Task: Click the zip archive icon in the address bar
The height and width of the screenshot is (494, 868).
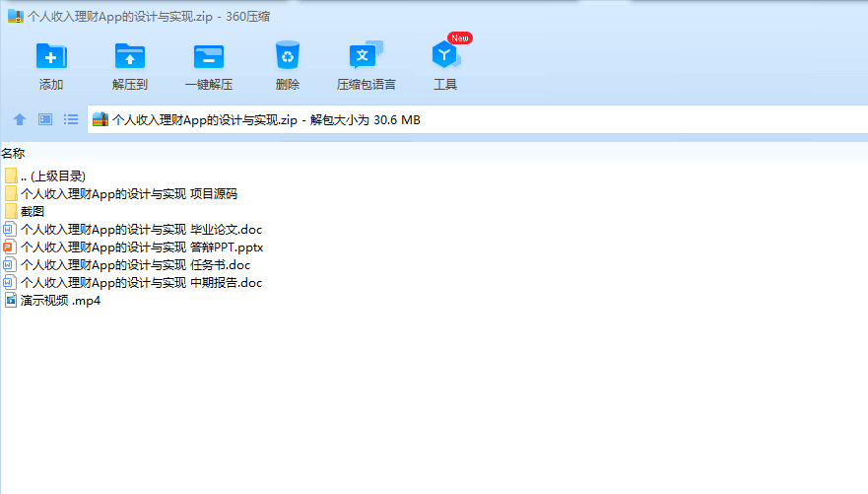Action: (x=100, y=119)
